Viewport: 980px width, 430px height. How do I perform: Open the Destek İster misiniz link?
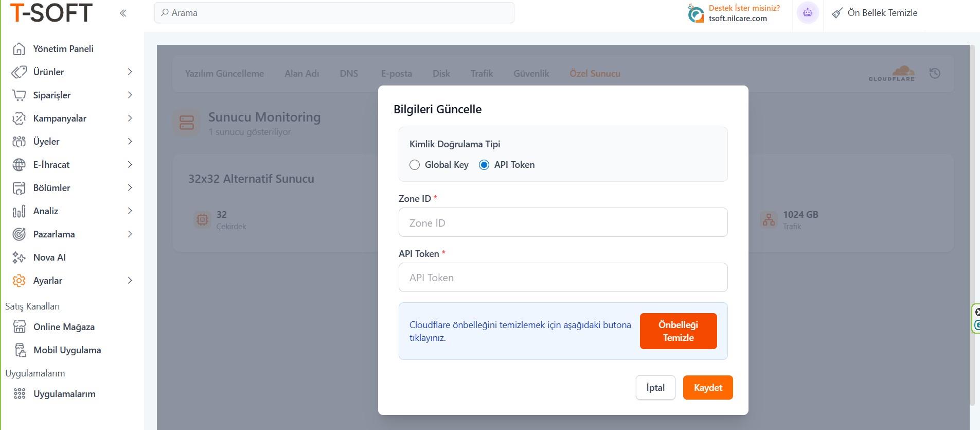pos(744,8)
